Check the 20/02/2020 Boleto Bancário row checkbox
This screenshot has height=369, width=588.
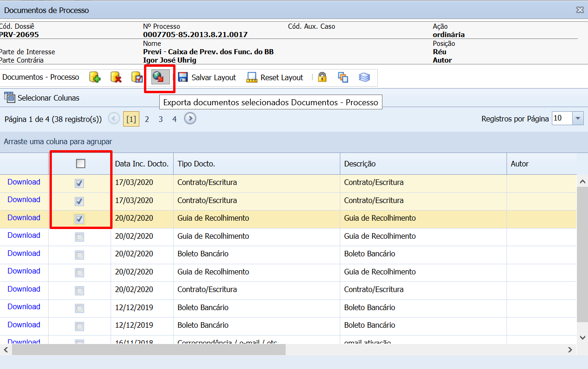pyautogui.click(x=80, y=254)
